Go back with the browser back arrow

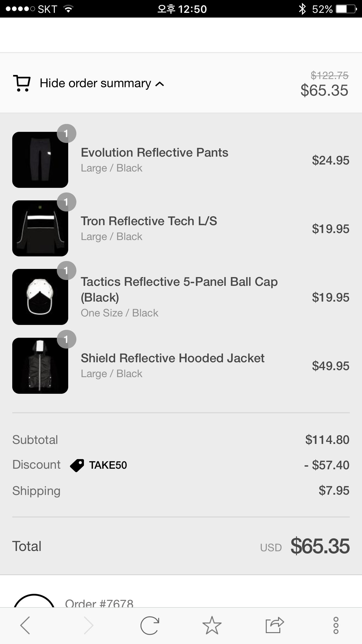[25, 625]
